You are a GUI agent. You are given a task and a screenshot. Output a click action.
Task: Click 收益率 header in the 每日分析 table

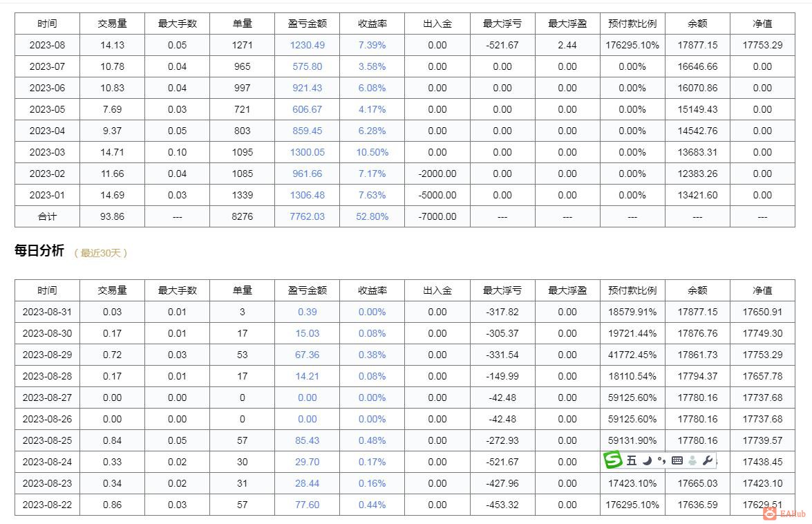point(372,290)
